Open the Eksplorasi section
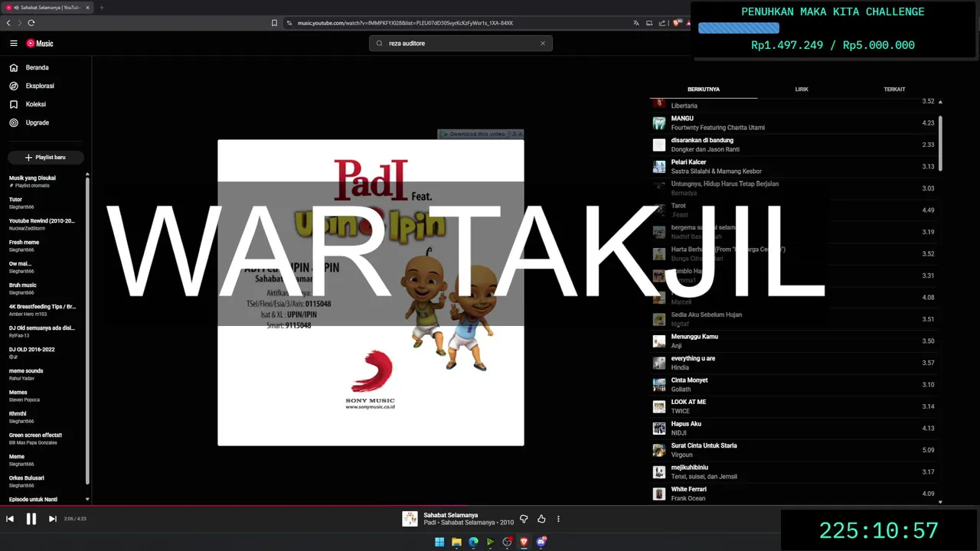 [40, 86]
